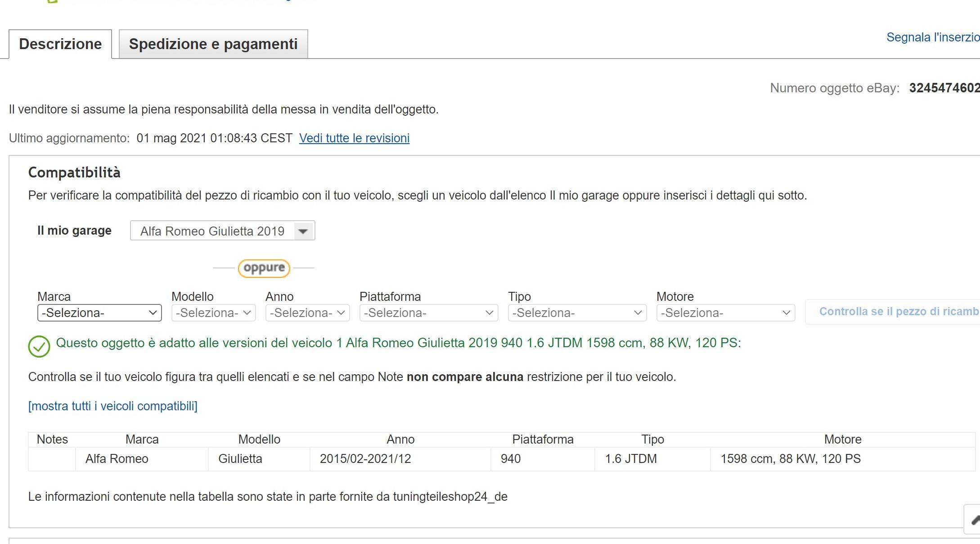Image resolution: width=980 pixels, height=544 pixels.
Task: Open the Anno select dropdown
Action: 307,313
